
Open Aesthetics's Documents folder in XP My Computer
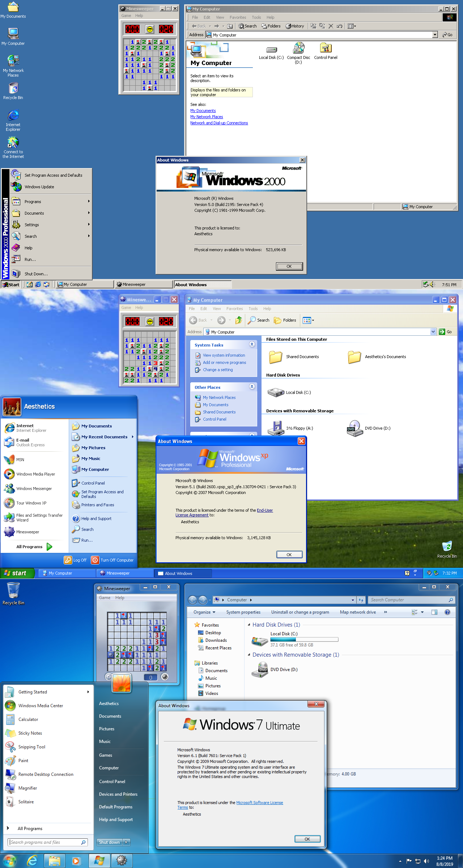[377, 357]
